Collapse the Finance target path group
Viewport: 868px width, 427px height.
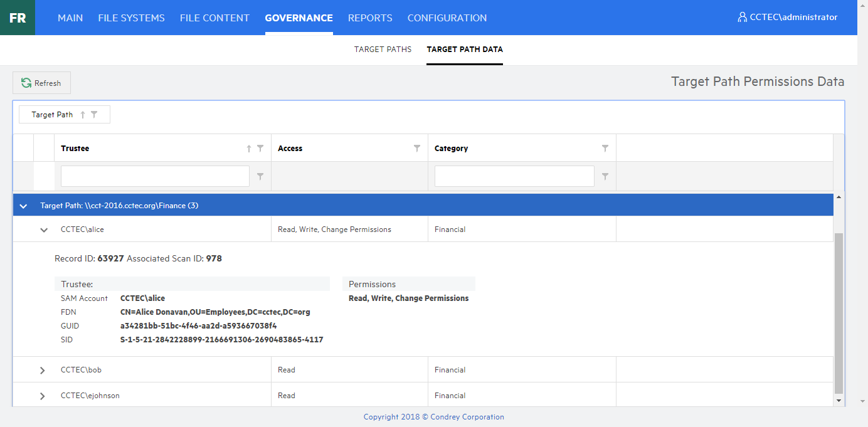pos(23,206)
